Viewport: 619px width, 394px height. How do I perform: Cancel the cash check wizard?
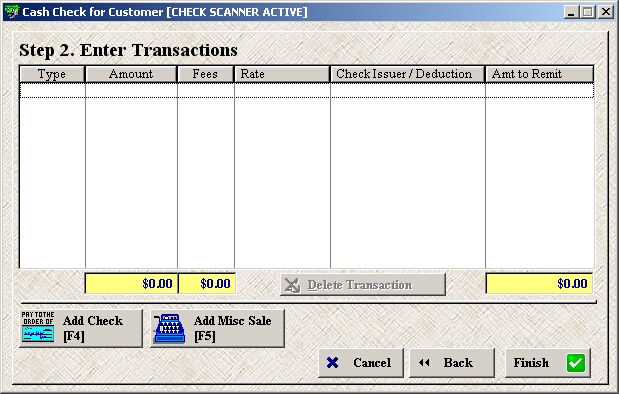point(361,362)
